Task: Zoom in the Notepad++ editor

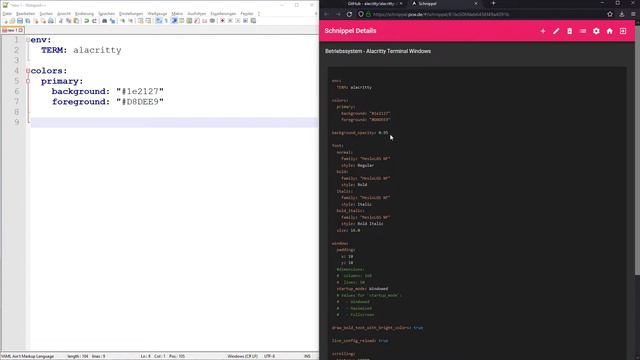Action: click(122, 20)
